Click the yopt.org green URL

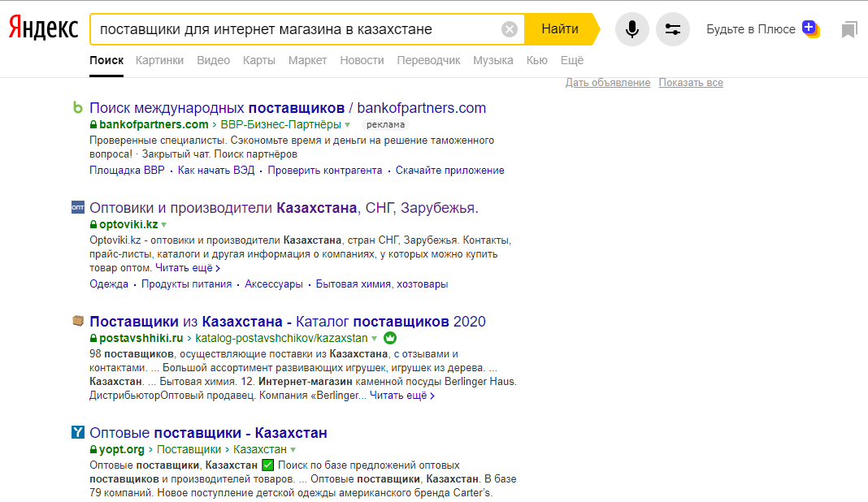coord(122,449)
